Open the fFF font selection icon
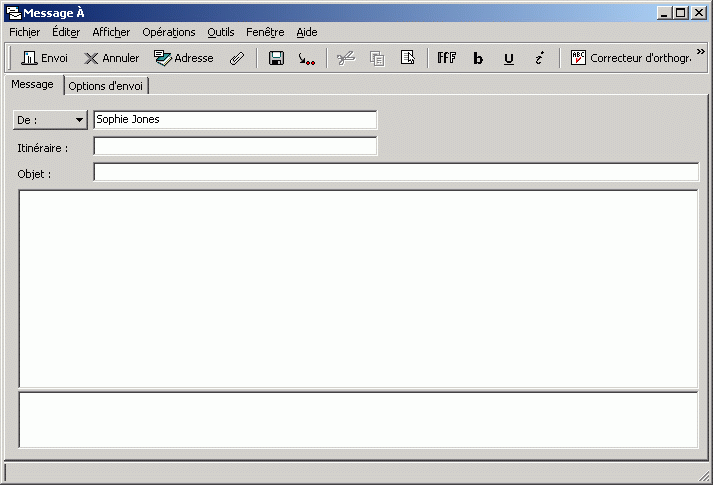Screen dimensions: 713x485 [447, 58]
